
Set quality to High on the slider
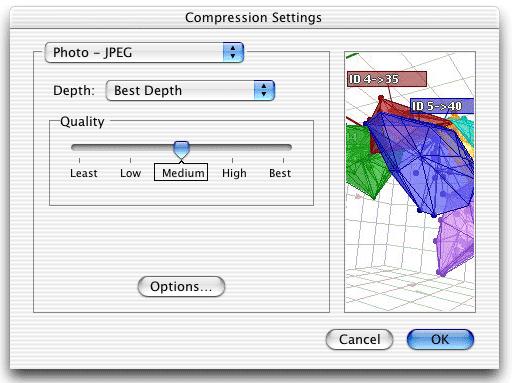234,173
